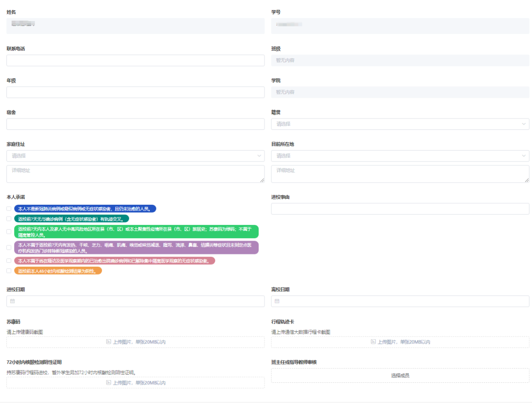Select the 宿舍 input field
532x403 pixels.
[x=135, y=124]
